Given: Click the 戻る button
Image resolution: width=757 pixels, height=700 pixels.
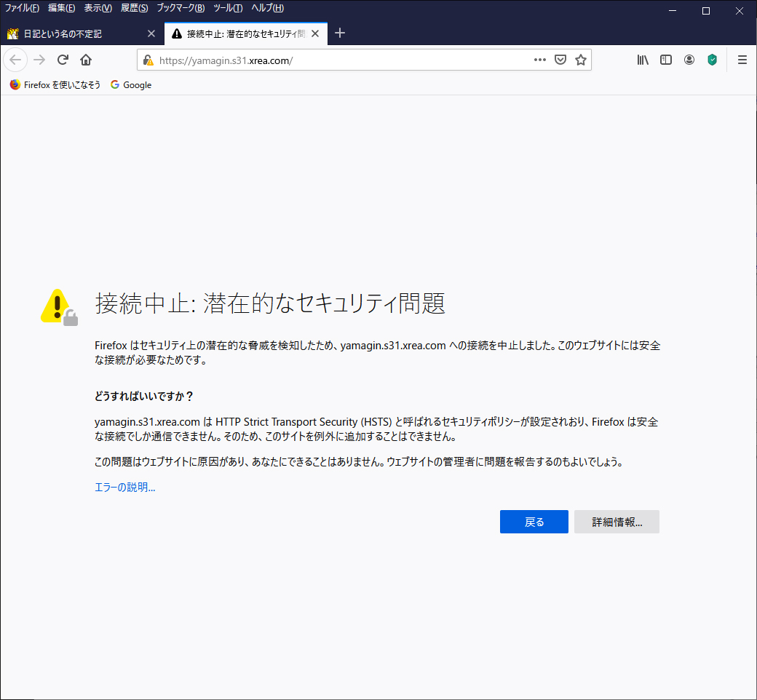Looking at the screenshot, I should tap(534, 522).
